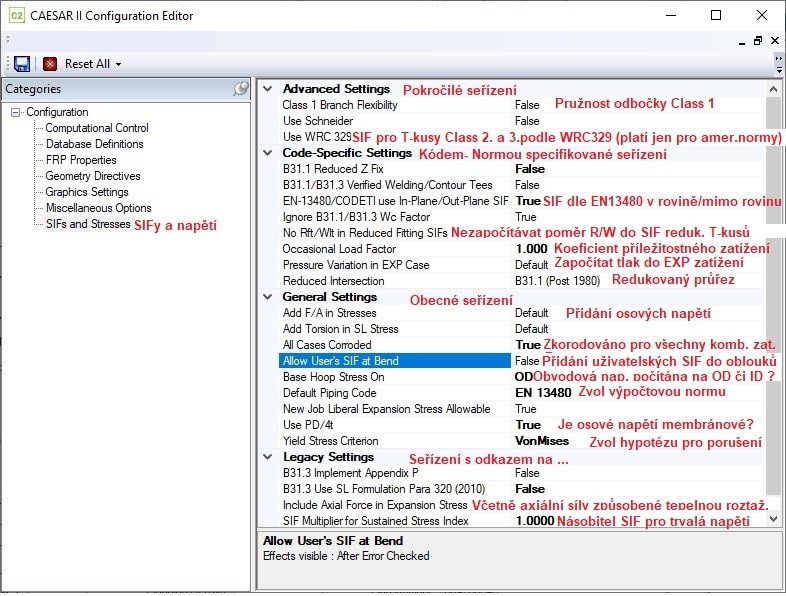Click the Categories panel header
786x596 pixels.
coord(127,89)
